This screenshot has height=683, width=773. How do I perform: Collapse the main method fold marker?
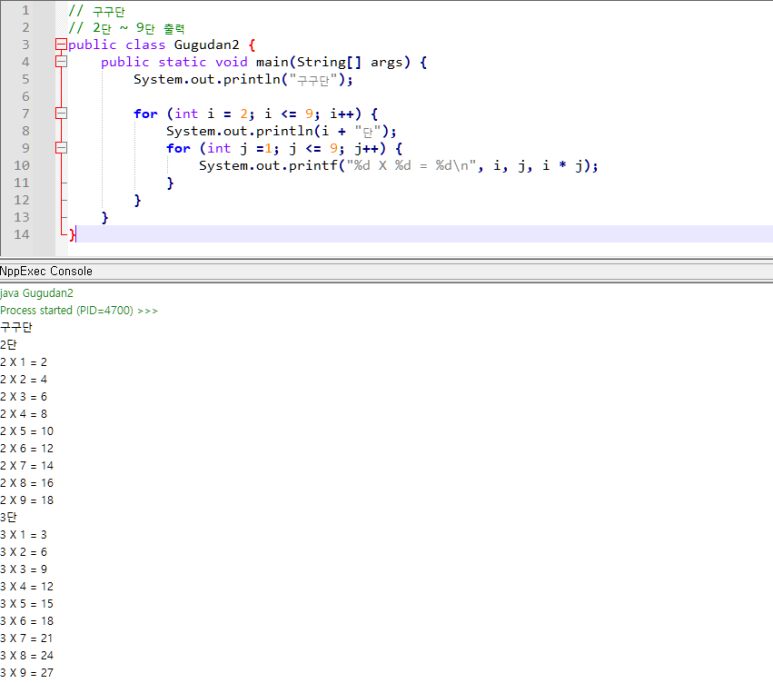61,62
